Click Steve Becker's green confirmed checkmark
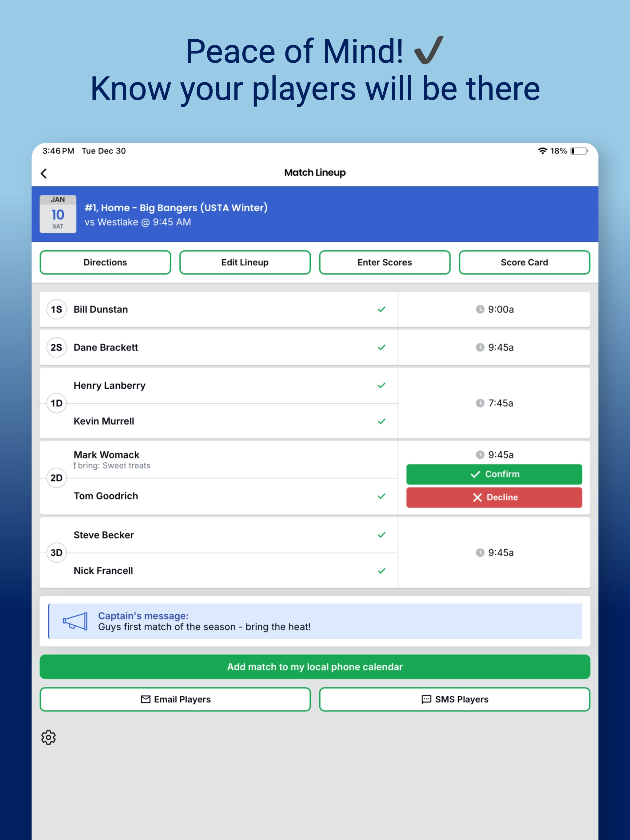Image resolution: width=630 pixels, height=840 pixels. coord(381,535)
